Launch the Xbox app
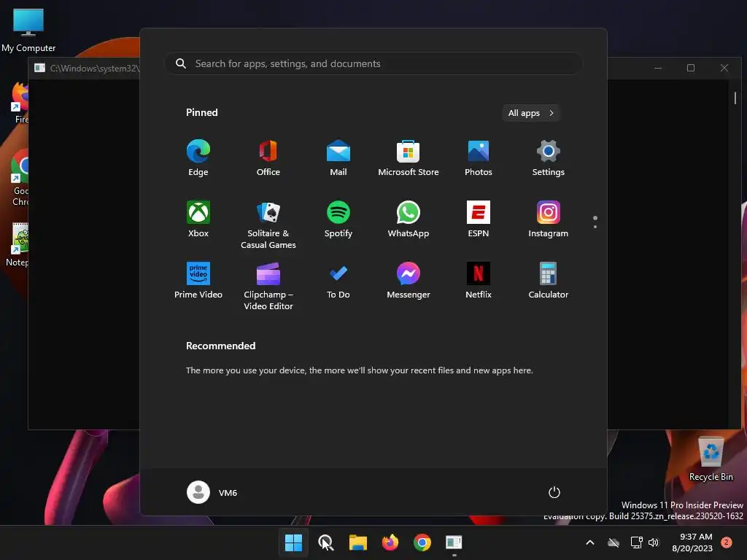 [x=198, y=219]
